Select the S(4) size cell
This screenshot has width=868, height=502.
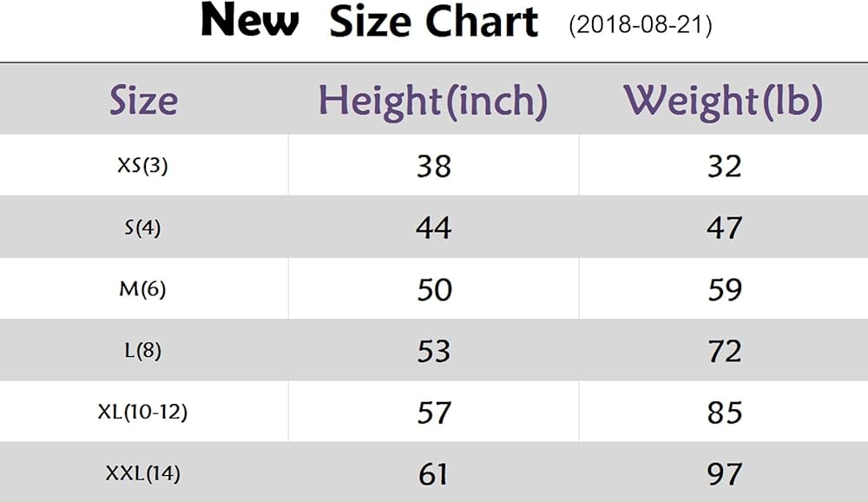[142, 228]
